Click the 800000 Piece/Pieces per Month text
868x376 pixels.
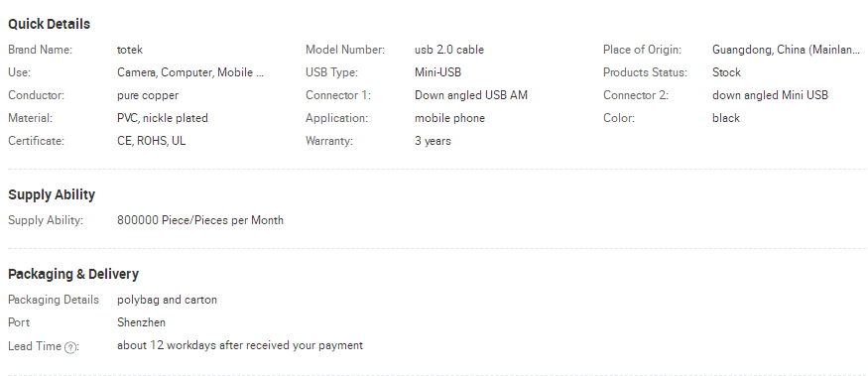click(199, 220)
